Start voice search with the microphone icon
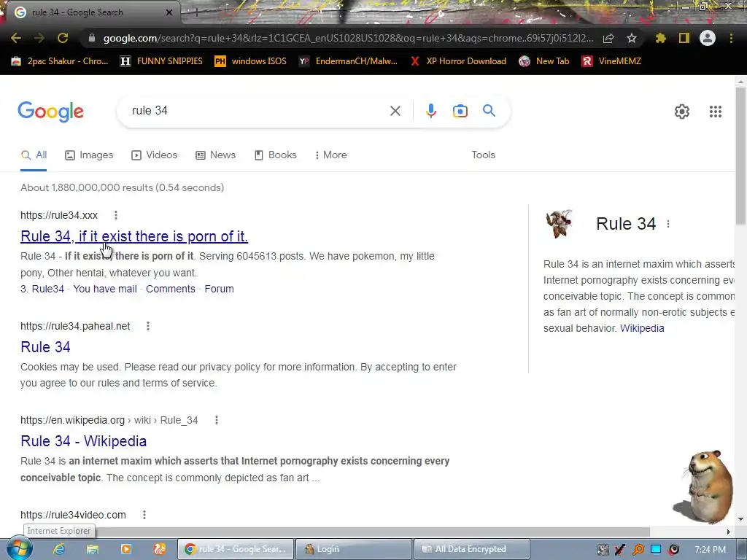This screenshot has height=560, width=747. 430,111
